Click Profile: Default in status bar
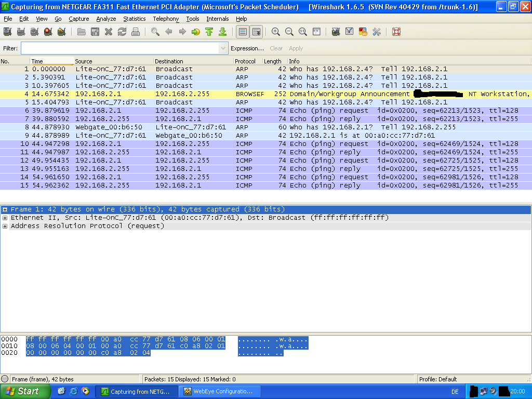The height and width of the screenshot is (399, 532). tap(438, 379)
